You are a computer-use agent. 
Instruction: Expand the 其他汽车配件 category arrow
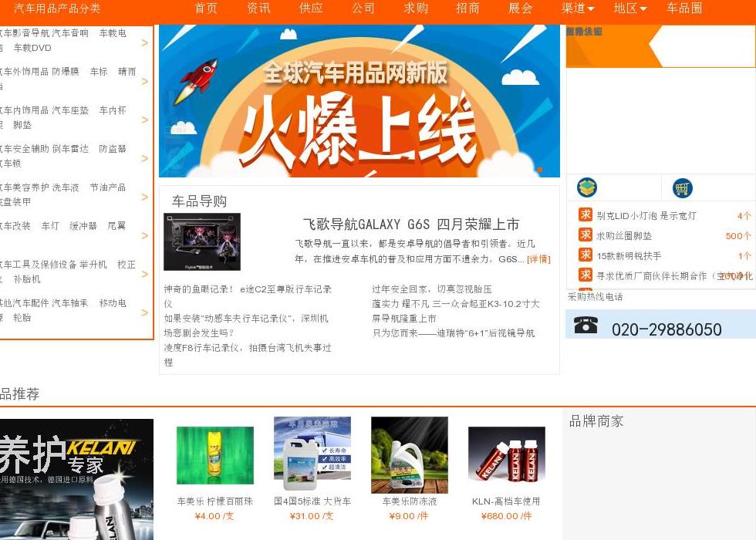tap(145, 313)
